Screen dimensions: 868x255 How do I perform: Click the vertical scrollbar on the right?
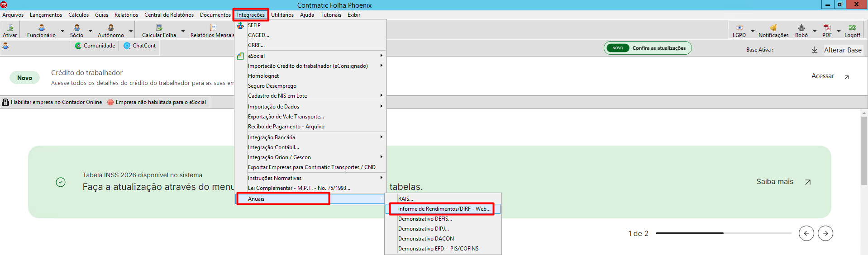coord(864,150)
